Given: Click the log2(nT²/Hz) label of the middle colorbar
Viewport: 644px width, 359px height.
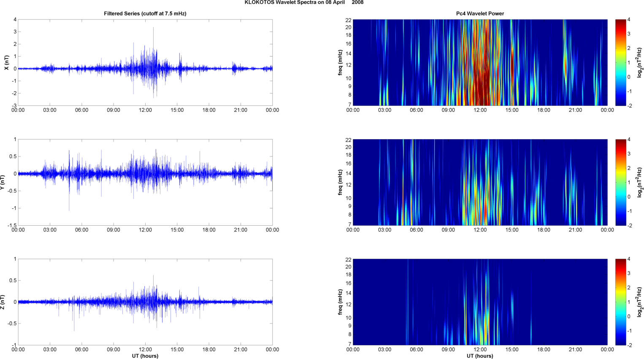Looking at the screenshot, I should click(640, 182).
